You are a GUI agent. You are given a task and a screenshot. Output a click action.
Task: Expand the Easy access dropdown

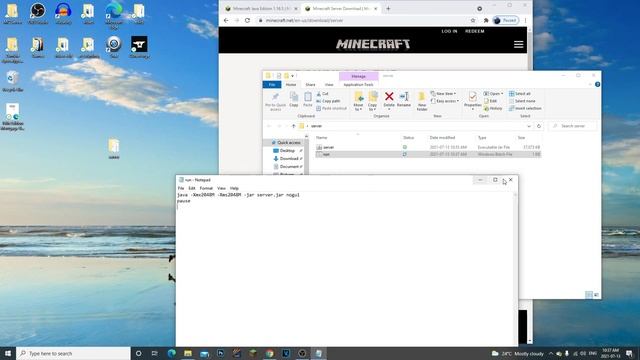coord(445,101)
